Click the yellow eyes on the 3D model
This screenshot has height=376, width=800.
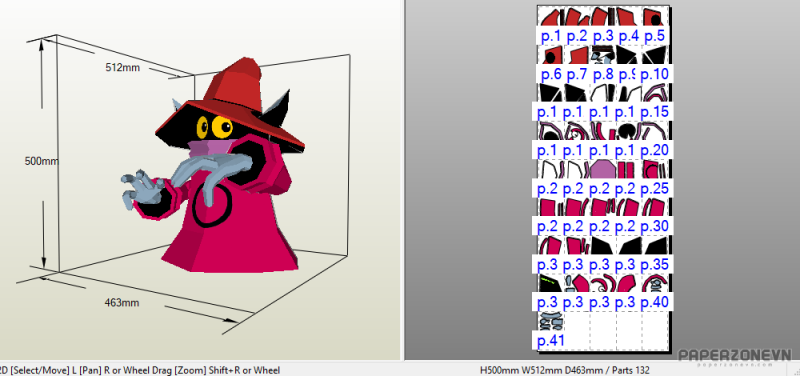216,127
